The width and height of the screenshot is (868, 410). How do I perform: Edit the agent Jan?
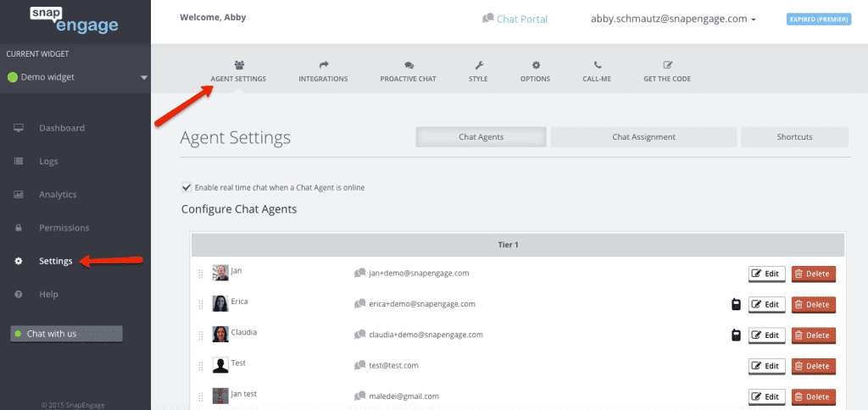tap(766, 274)
